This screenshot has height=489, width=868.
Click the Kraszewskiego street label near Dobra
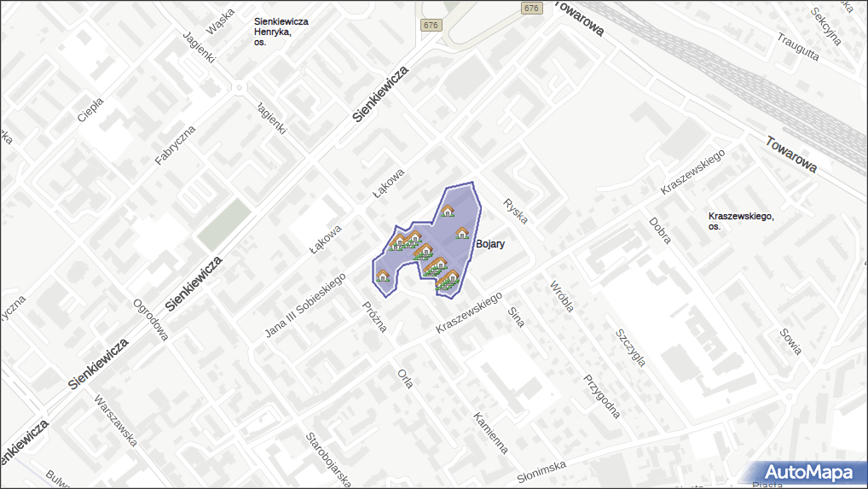pos(692,172)
